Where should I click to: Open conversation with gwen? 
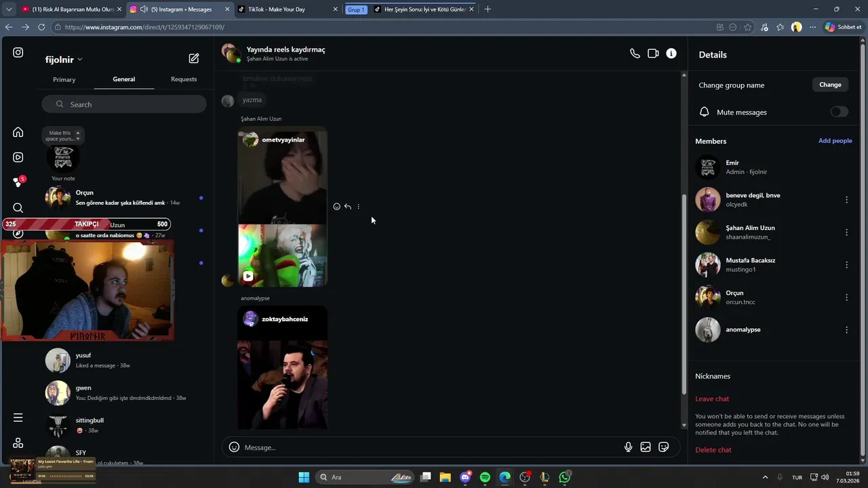click(125, 393)
